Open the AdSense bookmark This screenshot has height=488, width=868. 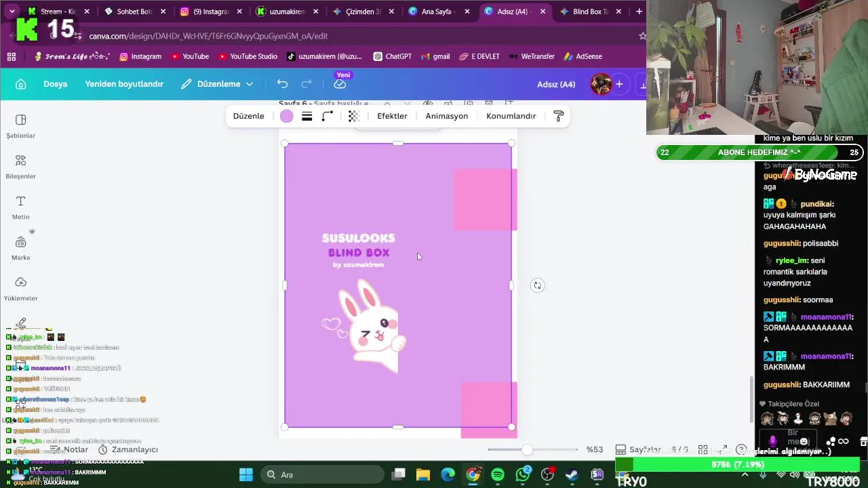click(583, 56)
